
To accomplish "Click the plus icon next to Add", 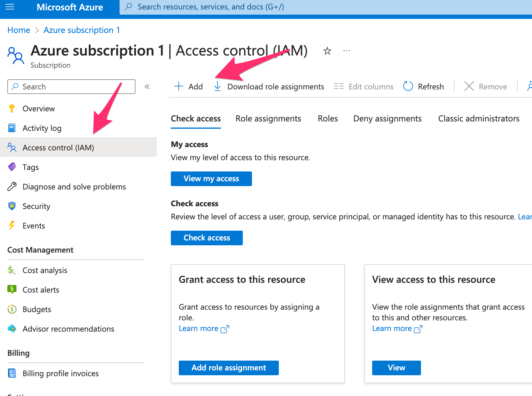I will [179, 86].
